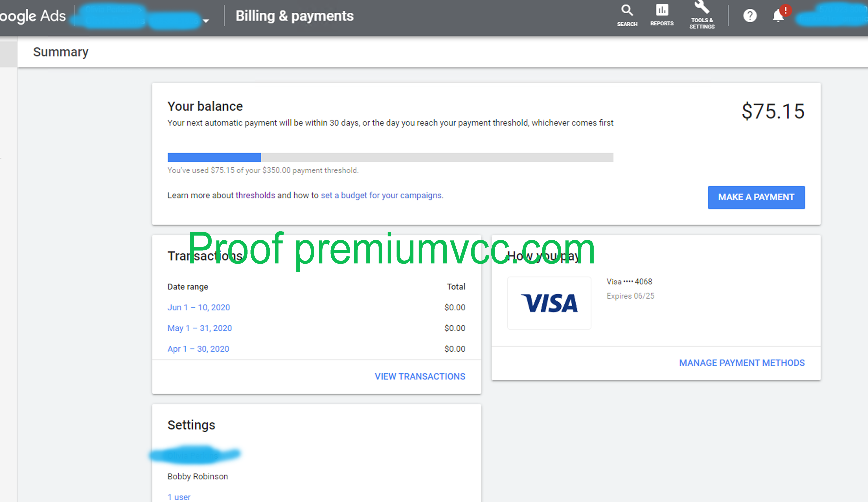Expand May 1–31, 2020 transaction details
The image size is (868, 502).
200,328
